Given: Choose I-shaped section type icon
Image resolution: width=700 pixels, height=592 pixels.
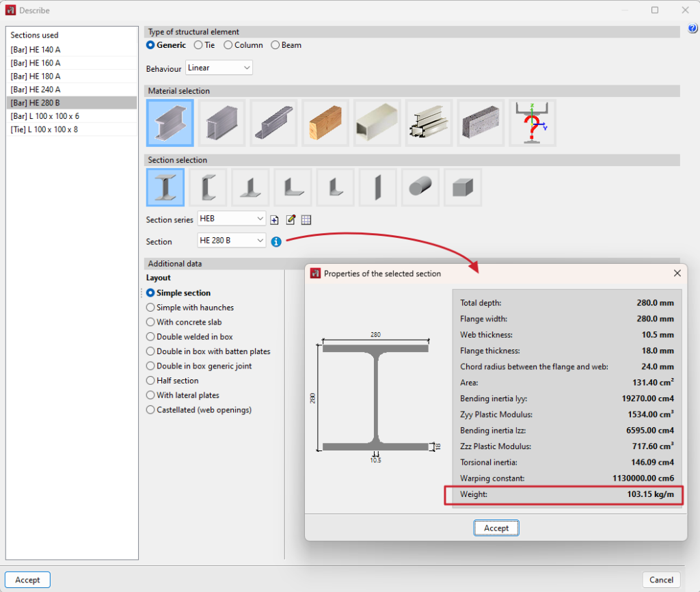Looking at the screenshot, I should pyautogui.click(x=165, y=187).
